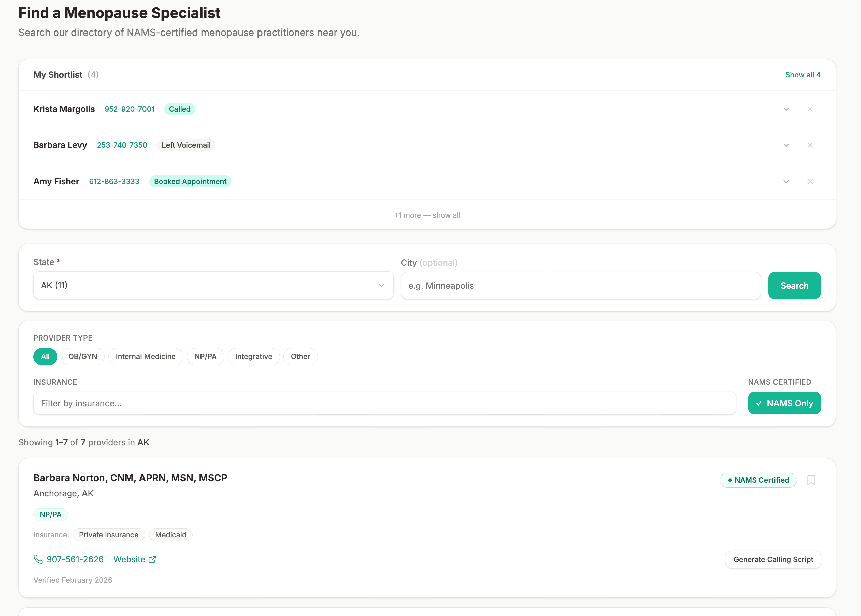
Task: Click the Medicaid insurance tag
Action: point(171,535)
